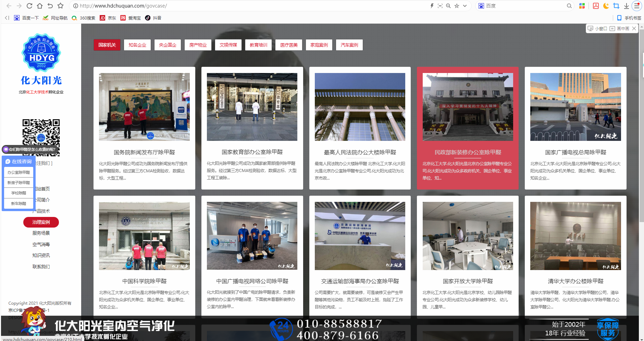Collapse the bookmarks bar arrow on the left

[x=7, y=18]
